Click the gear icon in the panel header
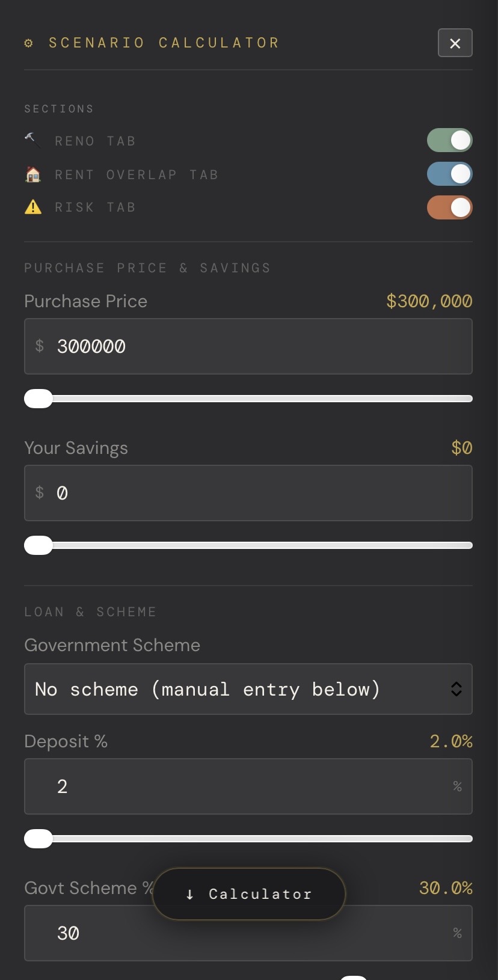Image resolution: width=498 pixels, height=980 pixels. (x=28, y=42)
